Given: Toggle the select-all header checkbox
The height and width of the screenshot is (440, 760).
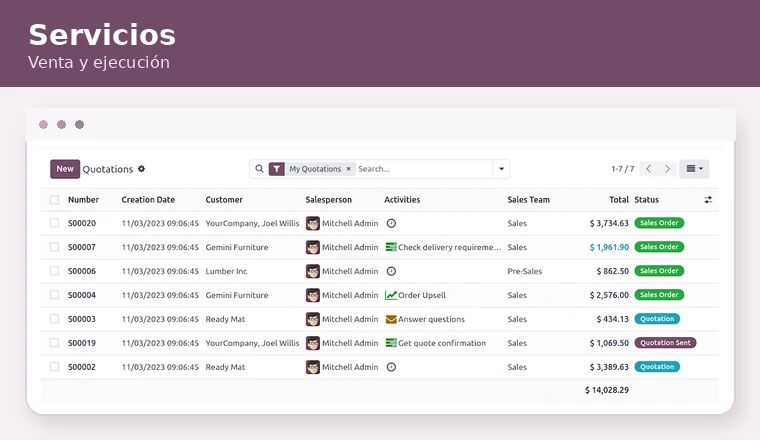Looking at the screenshot, I should point(54,200).
